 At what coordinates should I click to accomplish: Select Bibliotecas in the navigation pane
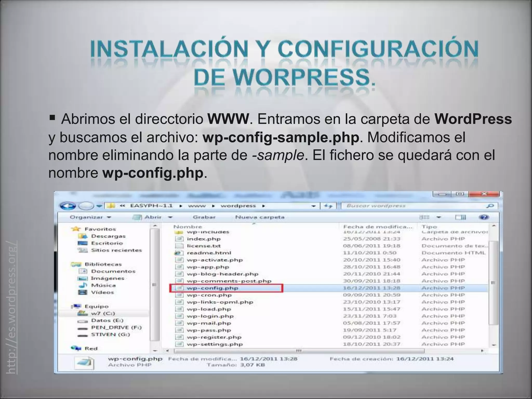pos(103,264)
